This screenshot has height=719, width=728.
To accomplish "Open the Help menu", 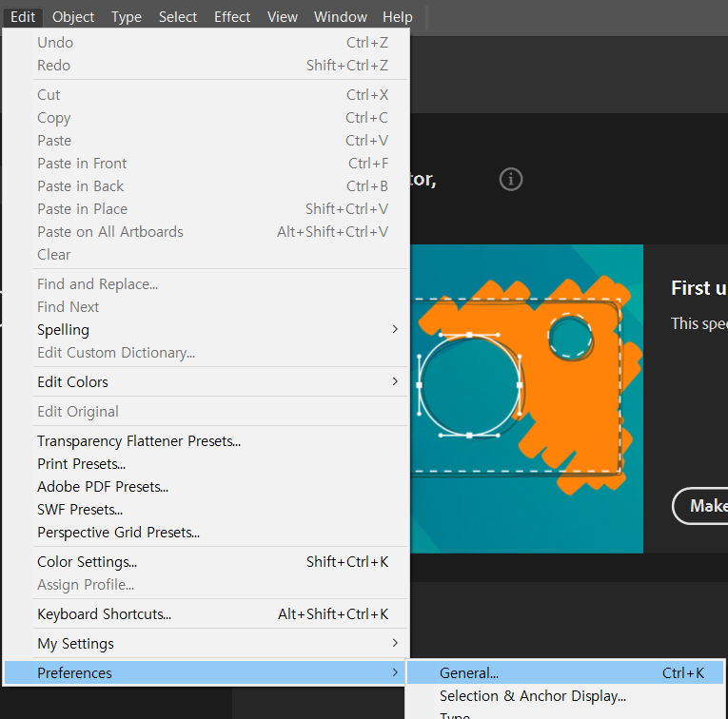I will (398, 17).
